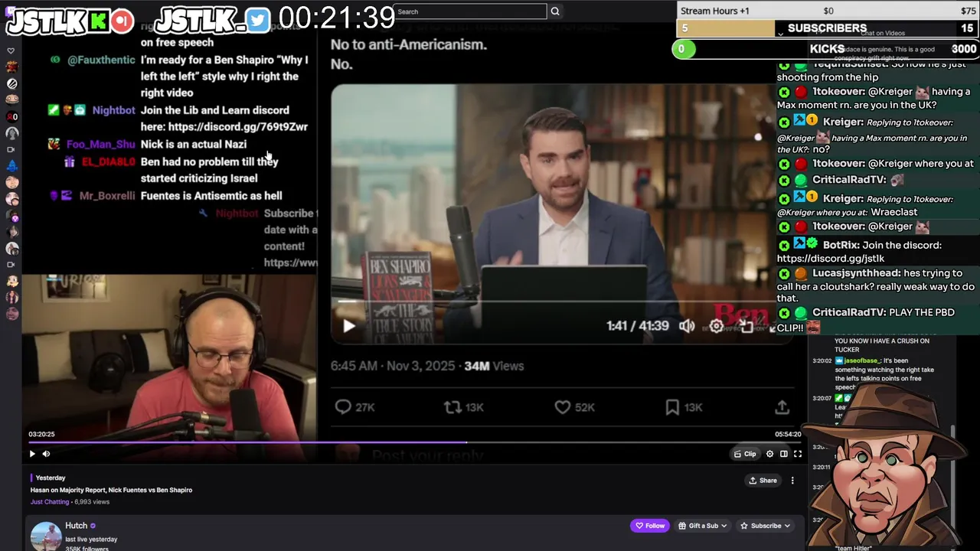Click the 03:20:25 elapsed time label
This screenshot has height=551, width=980.
click(x=41, y=434)
